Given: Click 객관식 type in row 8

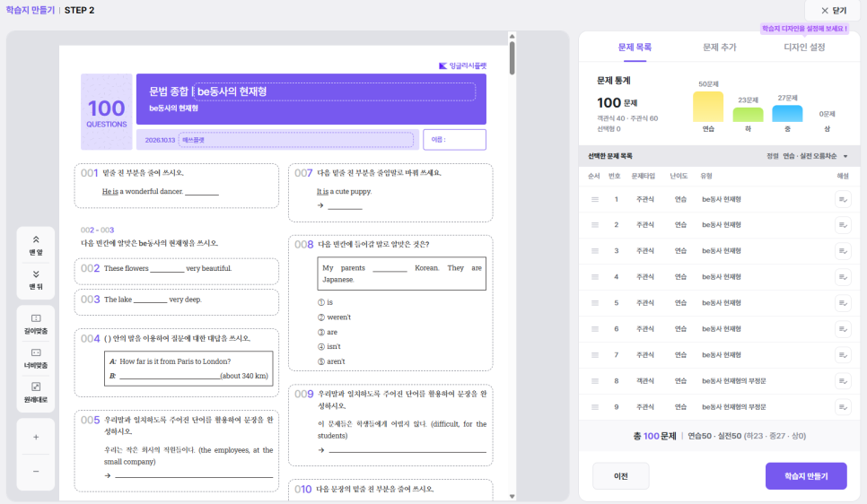Looking at the screenshot, I should 644,381.
